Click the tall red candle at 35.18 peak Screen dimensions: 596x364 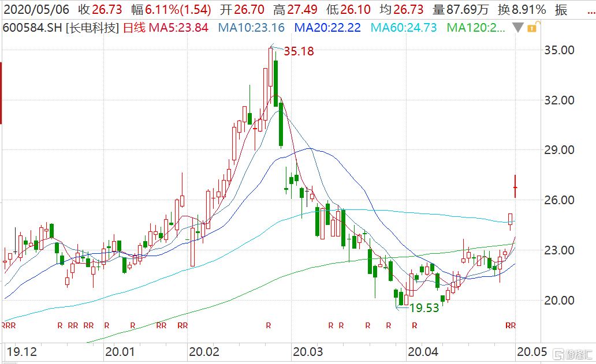pos(271,67)
